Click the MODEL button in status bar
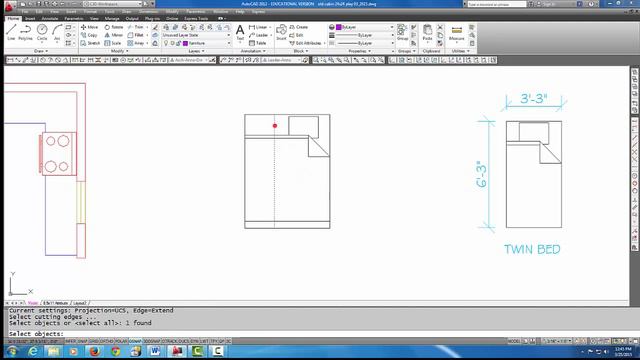The height and width of the screenshot is (360, 640). 514,341
